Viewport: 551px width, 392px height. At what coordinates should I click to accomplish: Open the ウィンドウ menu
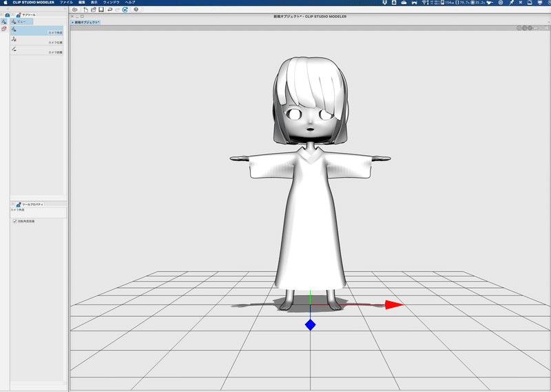(x=111, y=3)
